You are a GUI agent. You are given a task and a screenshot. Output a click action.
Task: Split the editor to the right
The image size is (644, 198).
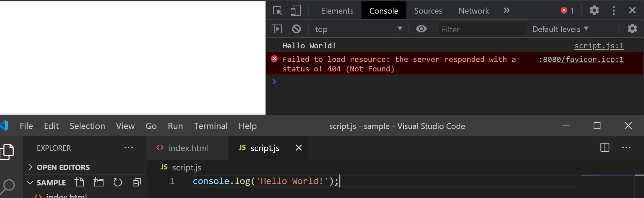pyautogui.click(x=605, y=148)
